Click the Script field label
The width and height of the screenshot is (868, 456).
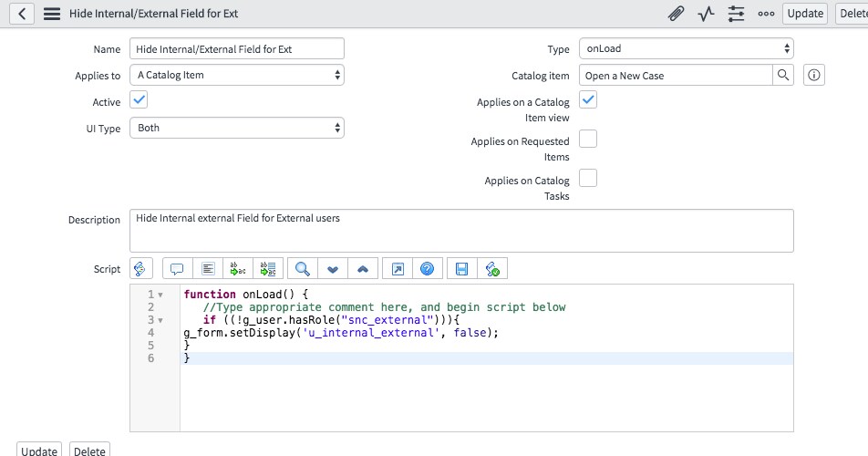[107, 269]
